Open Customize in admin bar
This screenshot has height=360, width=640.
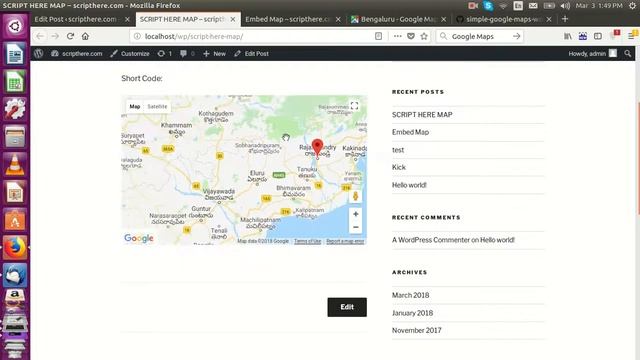(130, 53)
